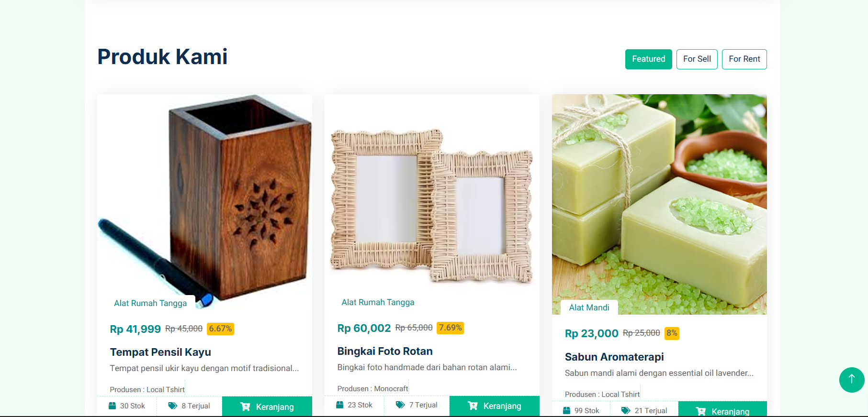Switch to the For Sell tab
Viewport: 868px width, 417px height.
[697, 59]
